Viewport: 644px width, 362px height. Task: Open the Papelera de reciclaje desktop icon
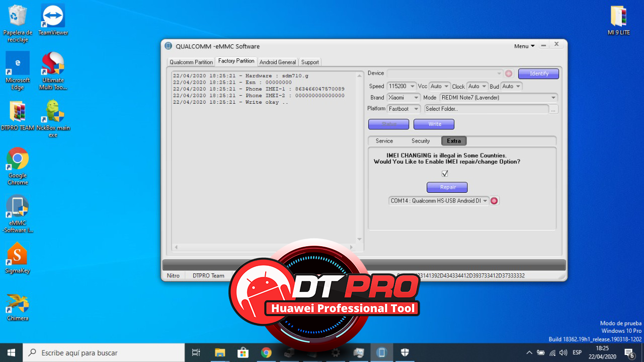click(x=18, y=23)
